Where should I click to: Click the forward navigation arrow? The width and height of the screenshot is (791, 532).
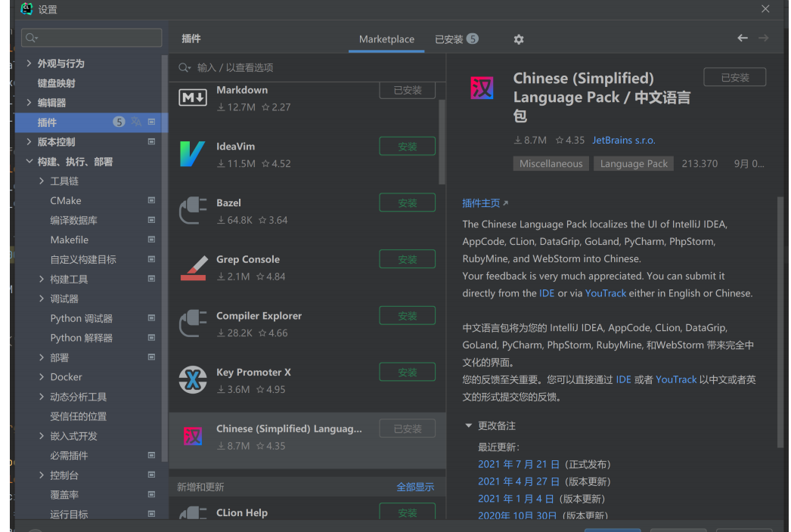[x=763, y=39]
